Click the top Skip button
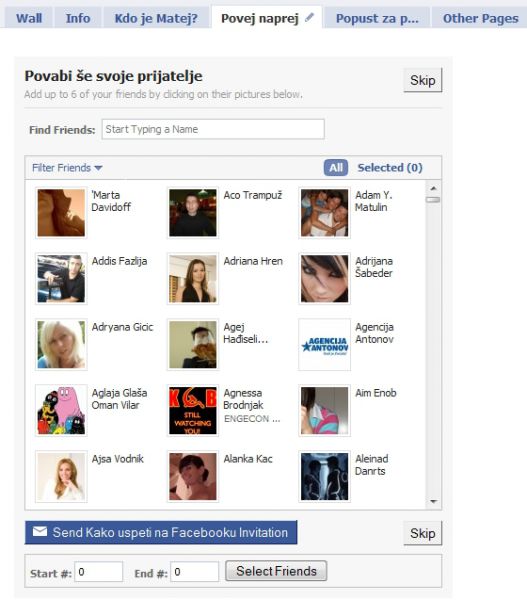Image resolution: width=527 pixels, height=600 pixels. (x=423, y=80)
